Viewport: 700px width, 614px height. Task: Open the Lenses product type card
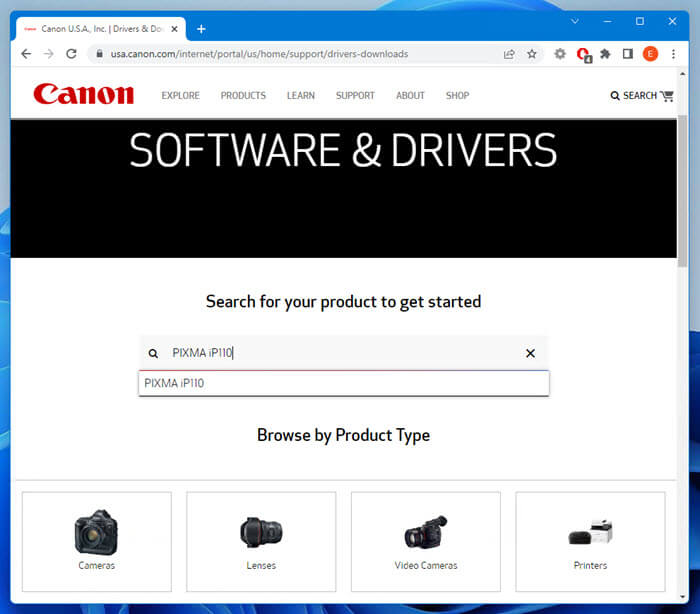tap(261, 542)
